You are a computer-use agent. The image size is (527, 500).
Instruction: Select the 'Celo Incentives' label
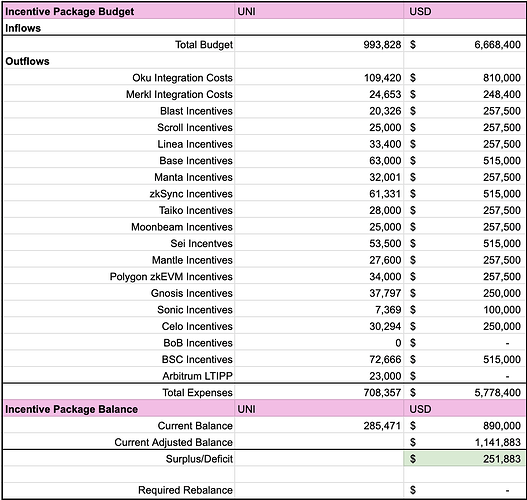[x=197, y=326]
